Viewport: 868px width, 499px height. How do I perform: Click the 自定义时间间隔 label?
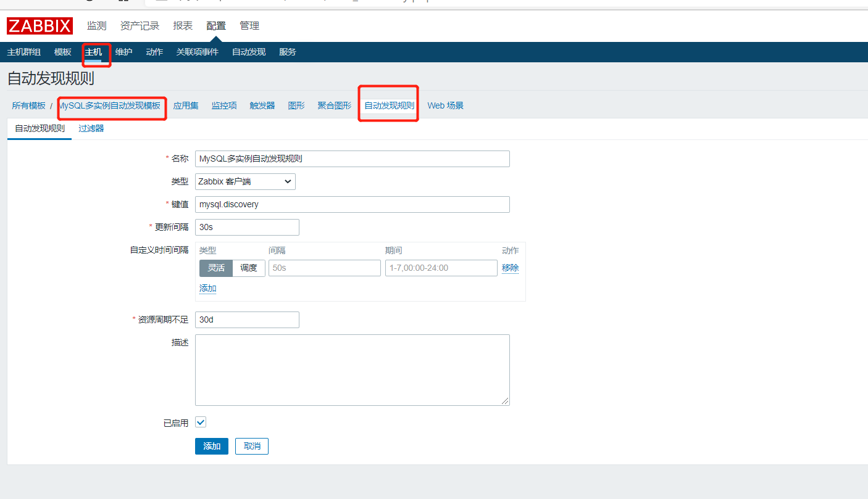(159, 250)
